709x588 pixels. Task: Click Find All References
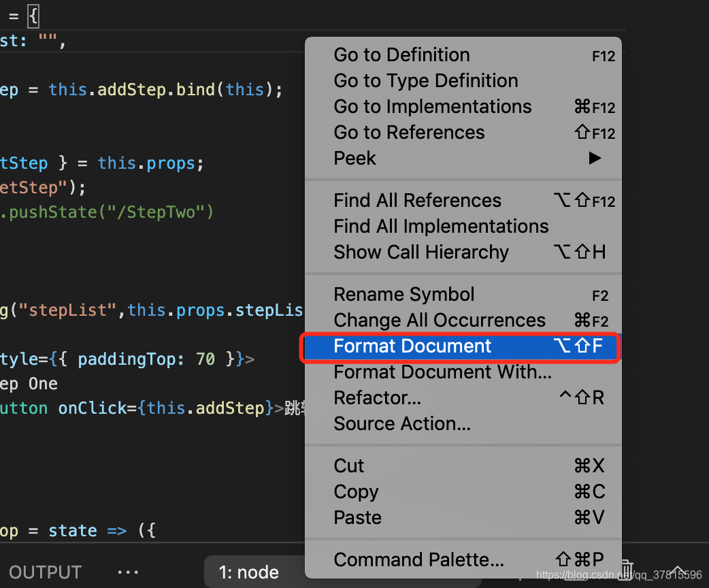point(417,201)
